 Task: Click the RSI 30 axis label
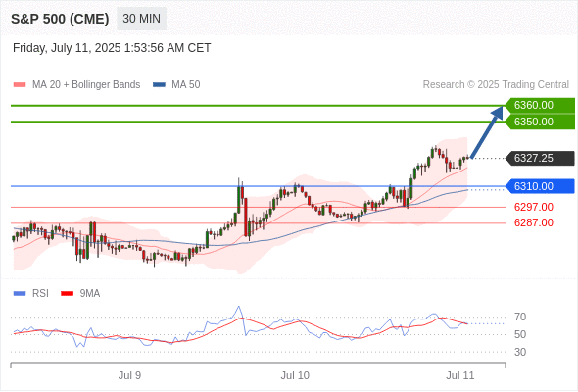point(520,352)
